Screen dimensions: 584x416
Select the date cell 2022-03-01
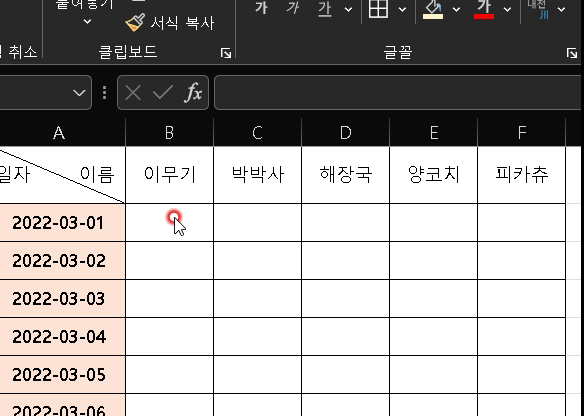point(63,223)
